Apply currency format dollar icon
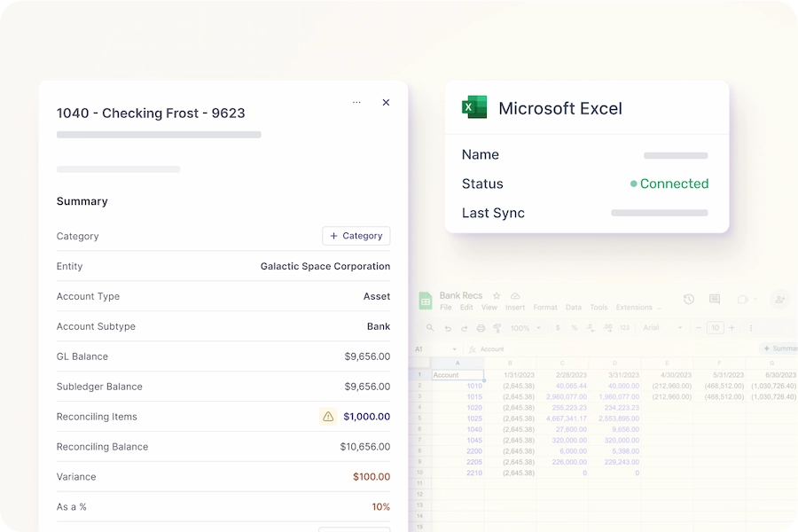798x532 pixels. coord(558,328)
